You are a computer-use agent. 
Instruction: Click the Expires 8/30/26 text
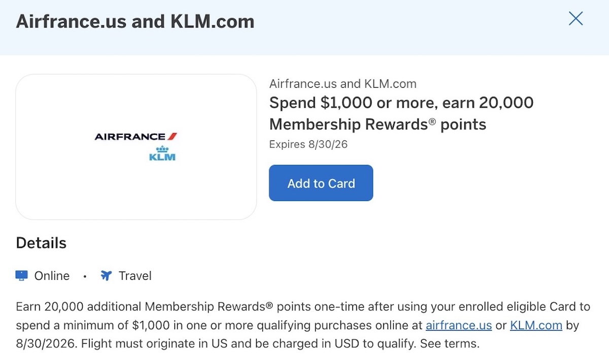click(x=308, y=144)
